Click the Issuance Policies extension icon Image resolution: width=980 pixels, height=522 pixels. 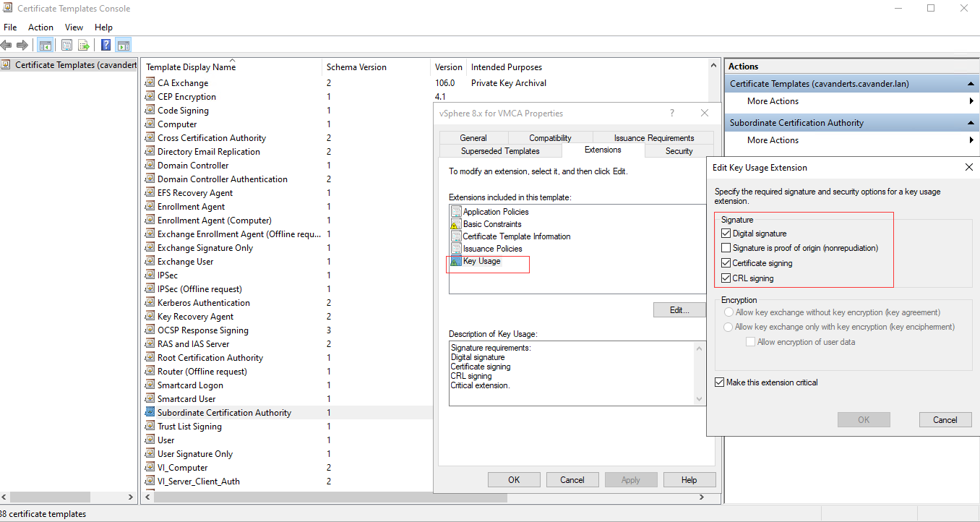click(x=456, y=249)
